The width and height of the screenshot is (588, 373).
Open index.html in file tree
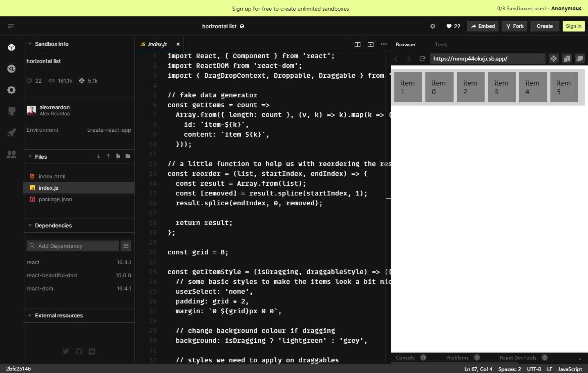[79, 176]
